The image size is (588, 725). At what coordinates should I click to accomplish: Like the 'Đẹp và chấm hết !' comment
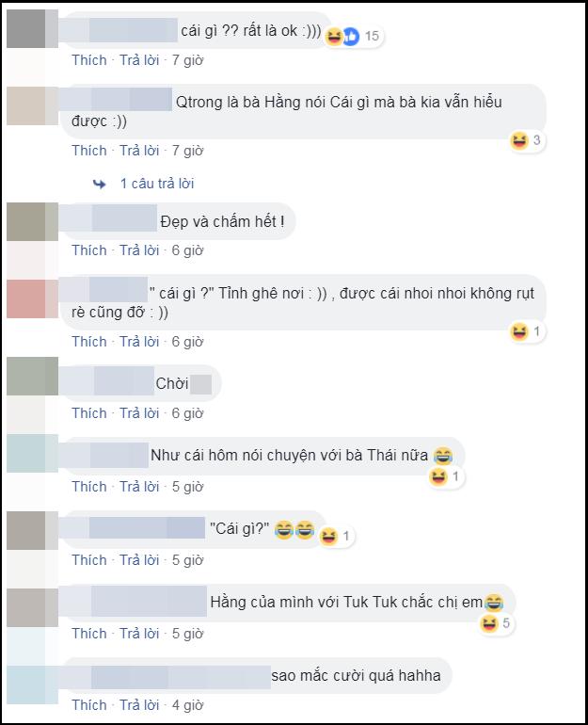coord(89,250)
